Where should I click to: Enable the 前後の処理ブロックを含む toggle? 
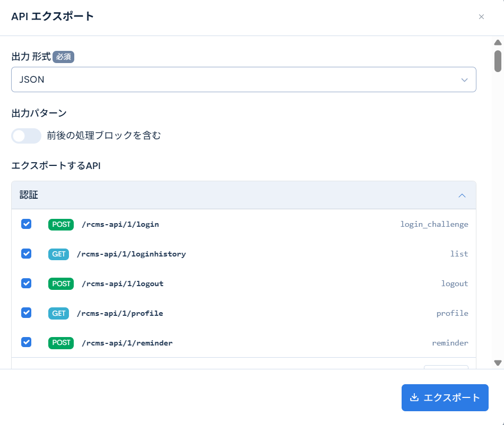coord(26,136)
